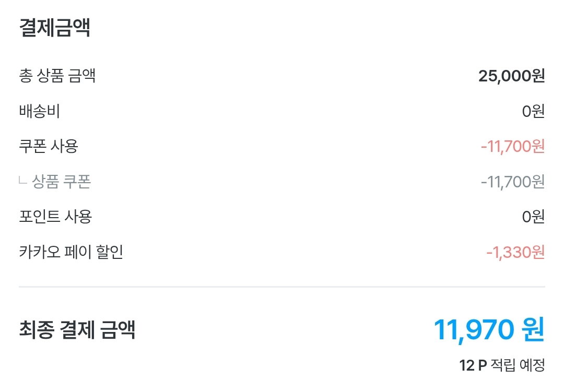The height and width of the screenshot is (392, 564).
Task: Click the ㄴ sub-item indent icon
Action: (x=22, y=180)
